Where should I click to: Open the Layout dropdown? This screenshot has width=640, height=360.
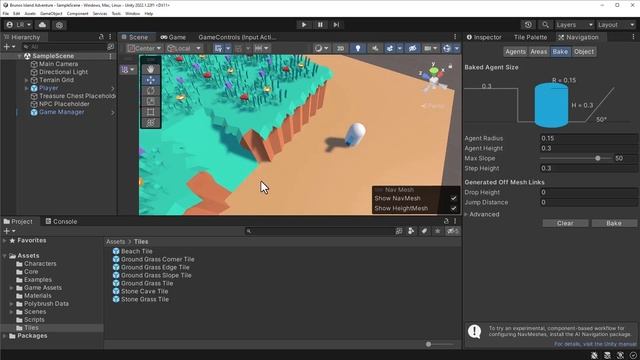coord(616,25)
